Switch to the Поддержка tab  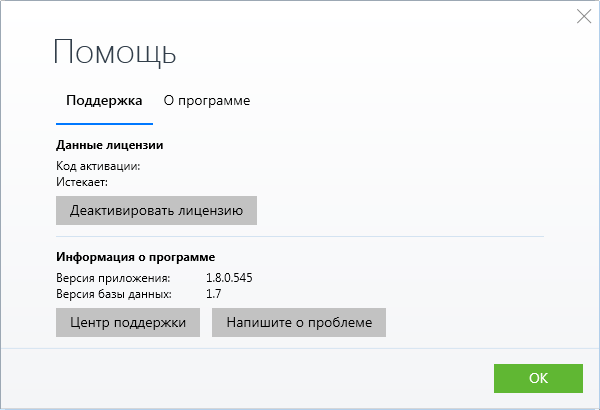(104, 101)
